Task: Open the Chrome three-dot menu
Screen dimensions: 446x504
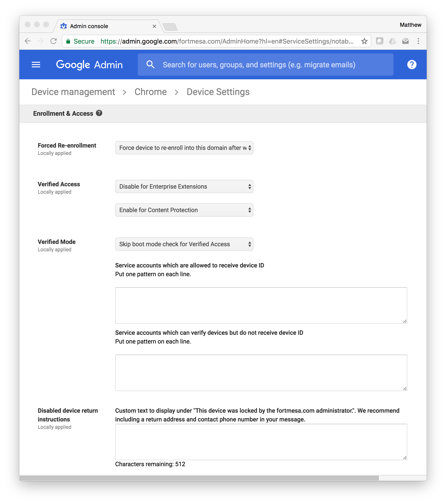Action: click(418, 41)
